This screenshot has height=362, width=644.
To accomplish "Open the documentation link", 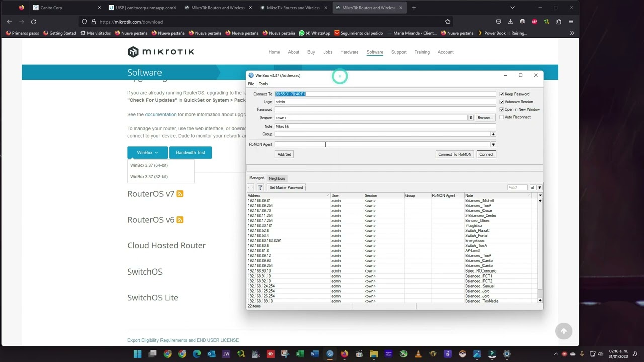I will [160, 115].
